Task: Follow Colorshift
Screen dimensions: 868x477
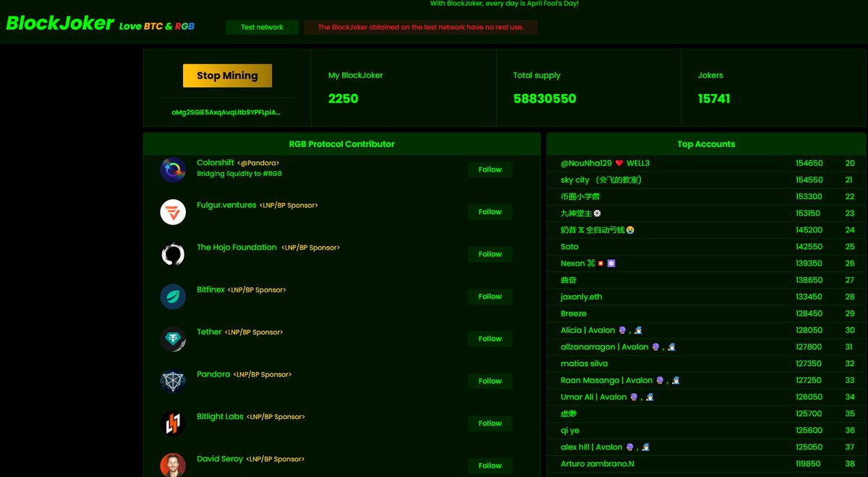Action: click(490, 169)
